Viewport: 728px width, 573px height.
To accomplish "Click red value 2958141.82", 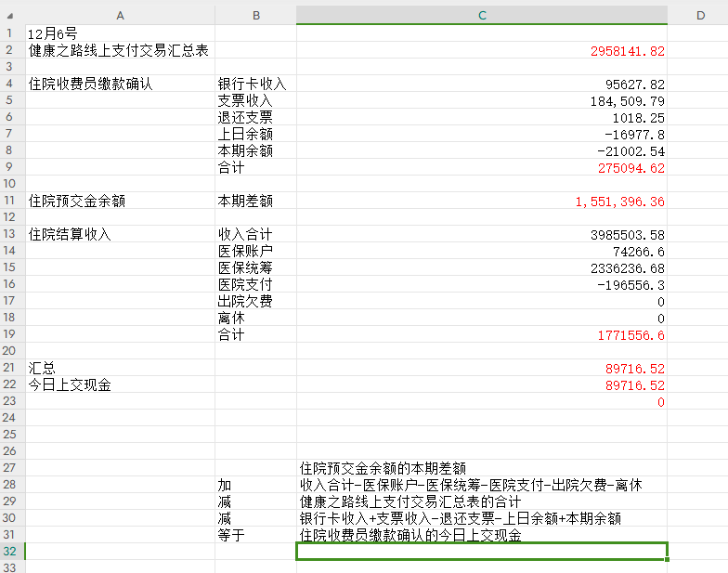I will pos(628,50).
